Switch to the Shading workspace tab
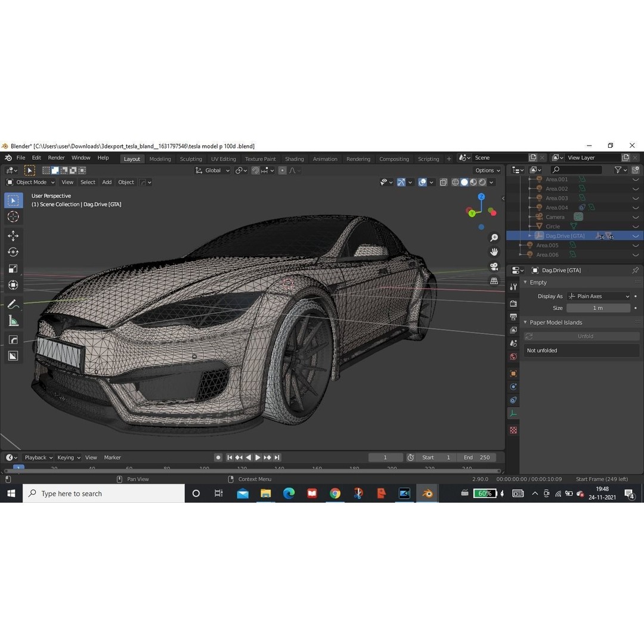 coord(295,159)
